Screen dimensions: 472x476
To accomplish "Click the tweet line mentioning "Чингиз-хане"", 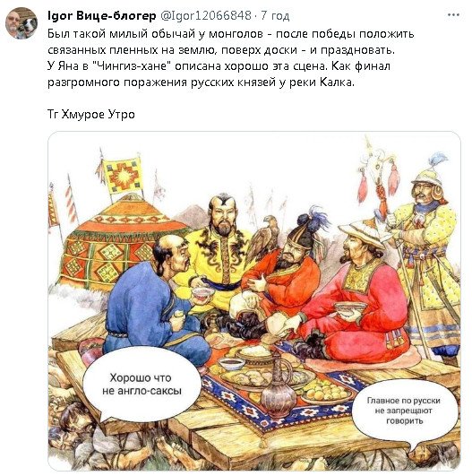I will tap(219, 66).
